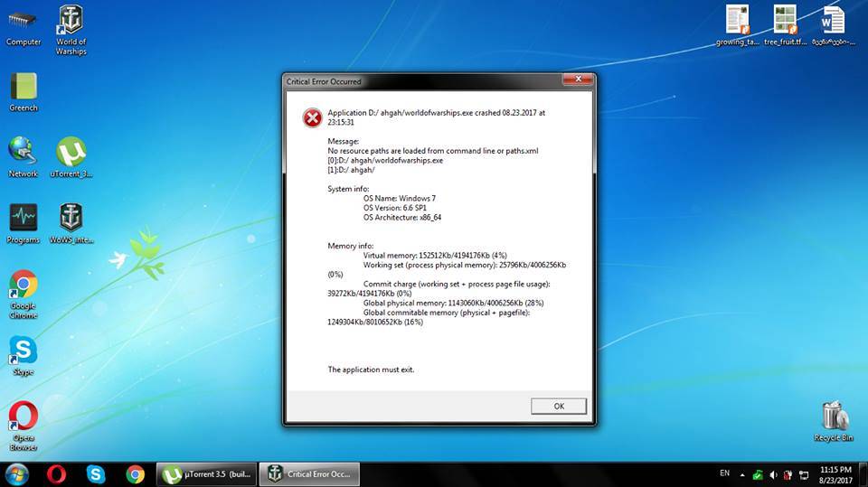Click the EN language indicator

click(x=724, y=473)
